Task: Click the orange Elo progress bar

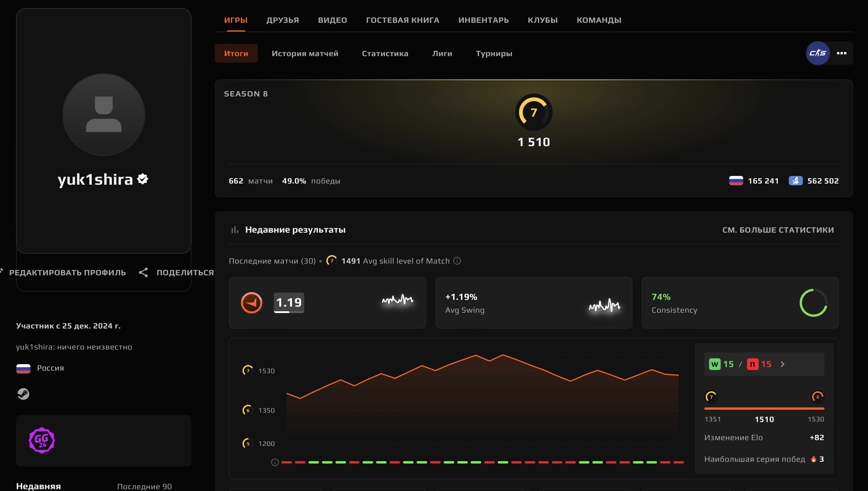Action: pos(764,408)
